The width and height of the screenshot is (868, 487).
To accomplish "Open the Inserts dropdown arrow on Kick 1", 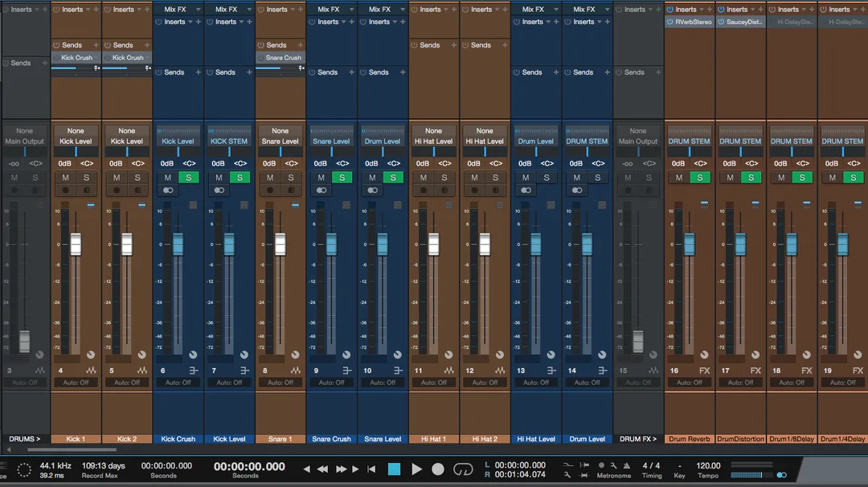I will pyautogui.click(x=88, y=10).
